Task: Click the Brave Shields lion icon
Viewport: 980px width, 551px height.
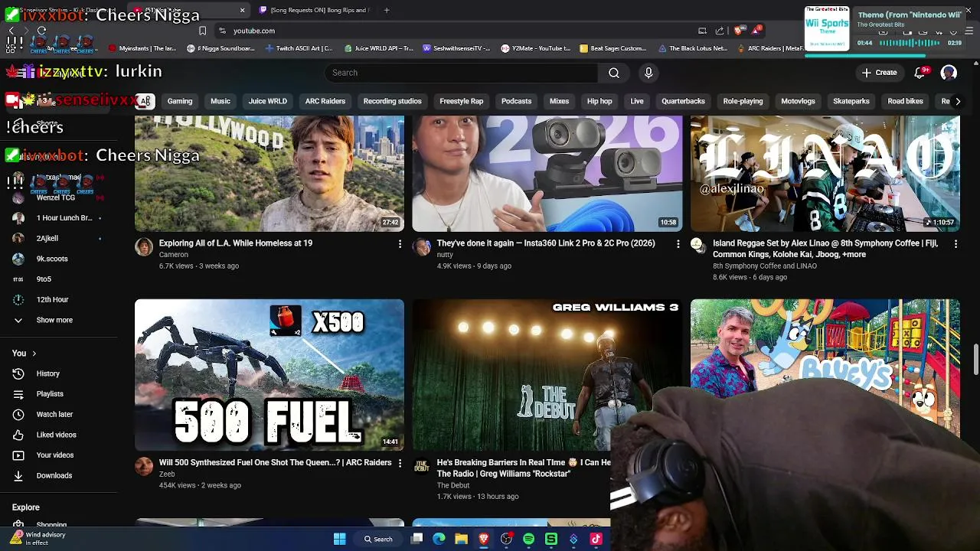Action: point(738,31)
